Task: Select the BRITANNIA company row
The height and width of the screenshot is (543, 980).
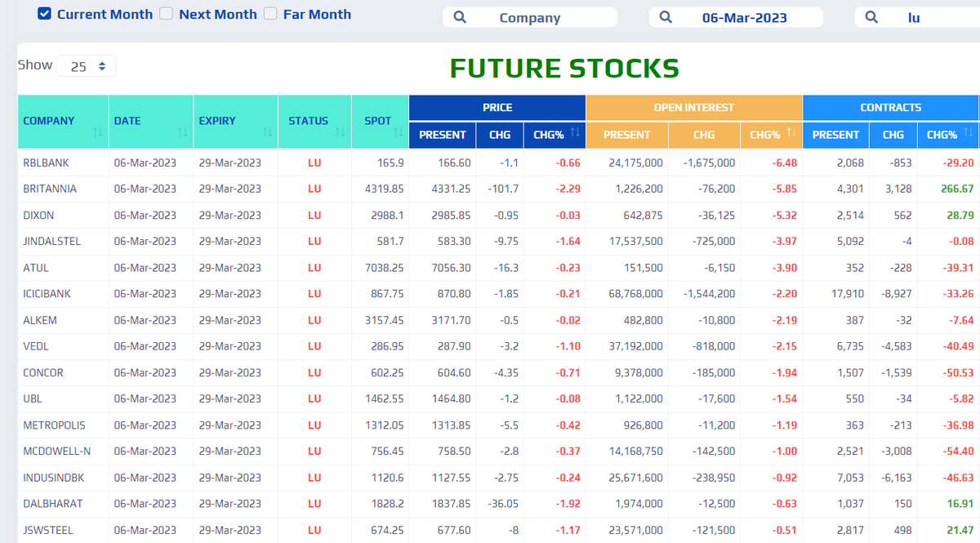Action: (498, 189)
